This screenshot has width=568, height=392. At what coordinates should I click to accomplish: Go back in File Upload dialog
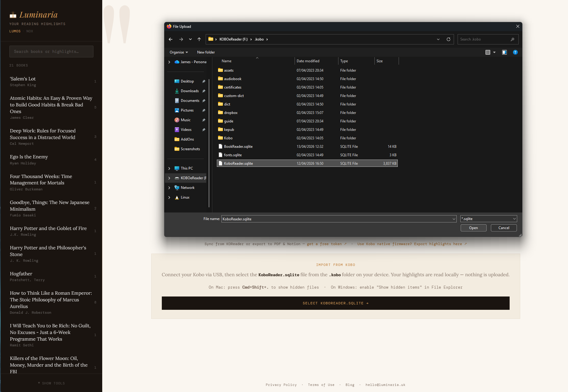coord(171,39)
